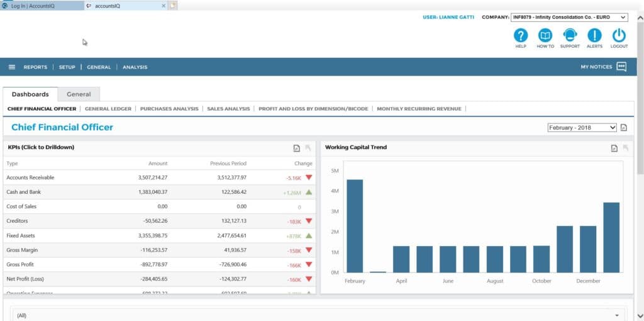Open the February - 2018 period dropdown
Image resolution: width=644 pixels, height=321 pixels.
pos(582,127)
